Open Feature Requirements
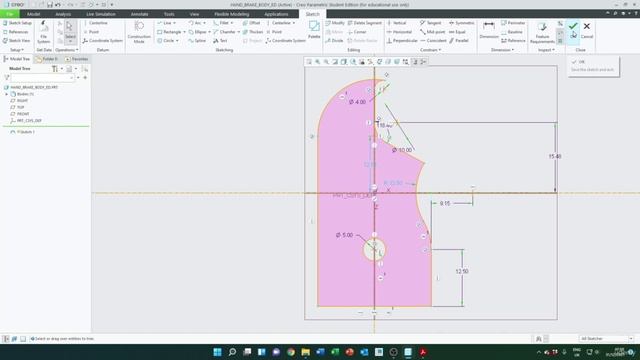The width and height of the screenshot is (640, 360). pos(542,33)
